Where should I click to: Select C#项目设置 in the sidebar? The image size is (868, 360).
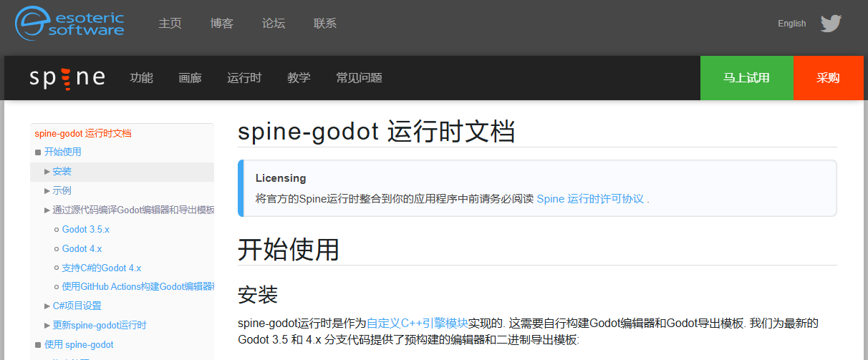pyautogui.click(x=77, y=306)
